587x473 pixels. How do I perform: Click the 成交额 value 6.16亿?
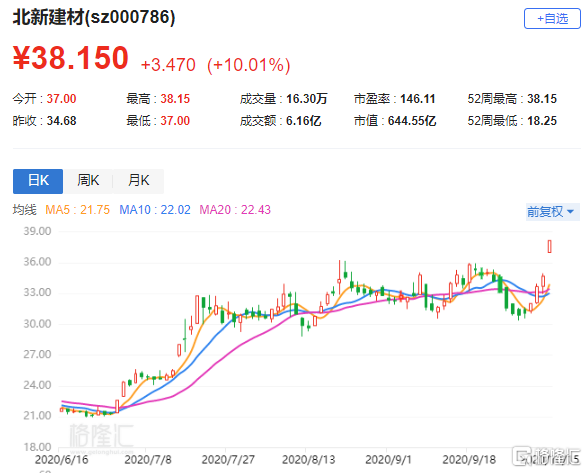304,121
